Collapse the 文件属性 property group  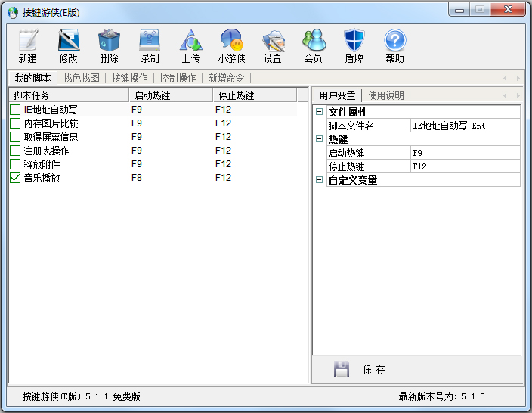[319, 112]
